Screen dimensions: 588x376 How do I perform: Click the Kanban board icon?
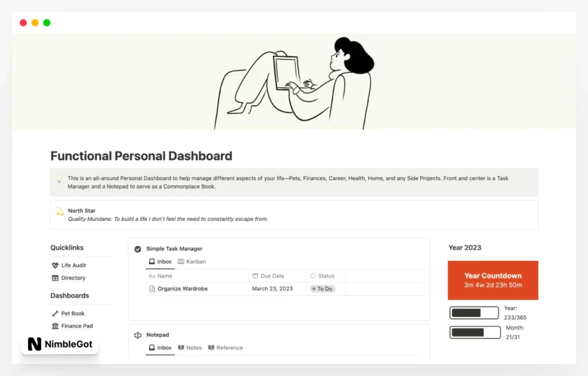tap(181, 261)
